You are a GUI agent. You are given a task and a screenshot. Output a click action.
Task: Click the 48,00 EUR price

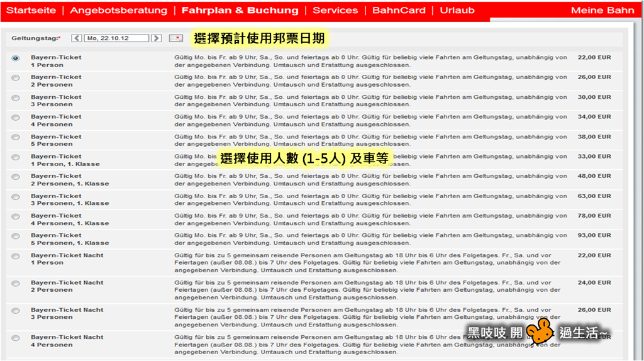point(594,176)
